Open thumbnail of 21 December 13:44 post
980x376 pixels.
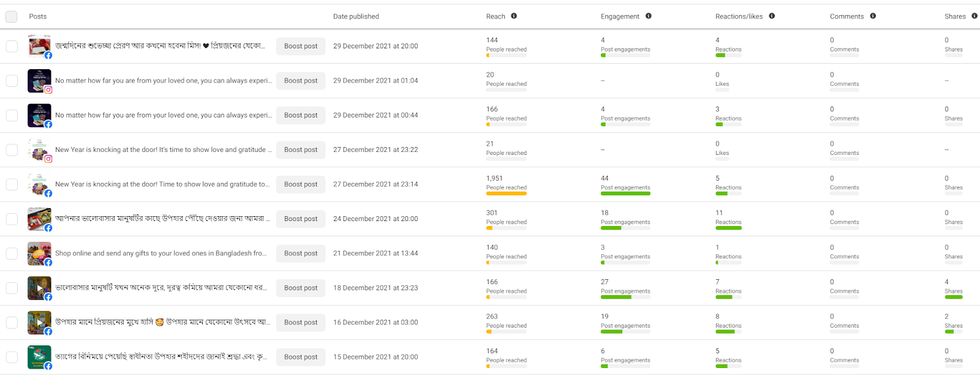(x=39, y=253)
